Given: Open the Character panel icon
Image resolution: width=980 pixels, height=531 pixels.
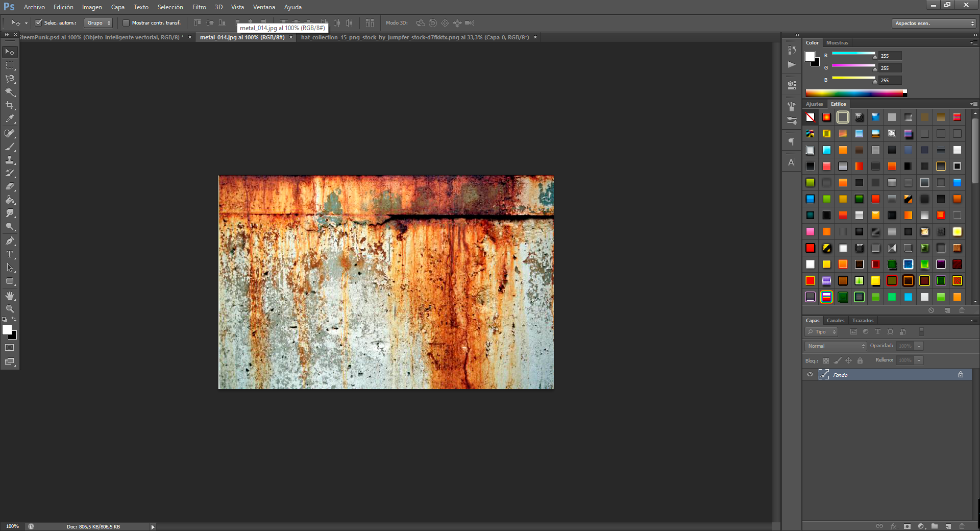Looking at the screenshot, I should tap(792, 162).
